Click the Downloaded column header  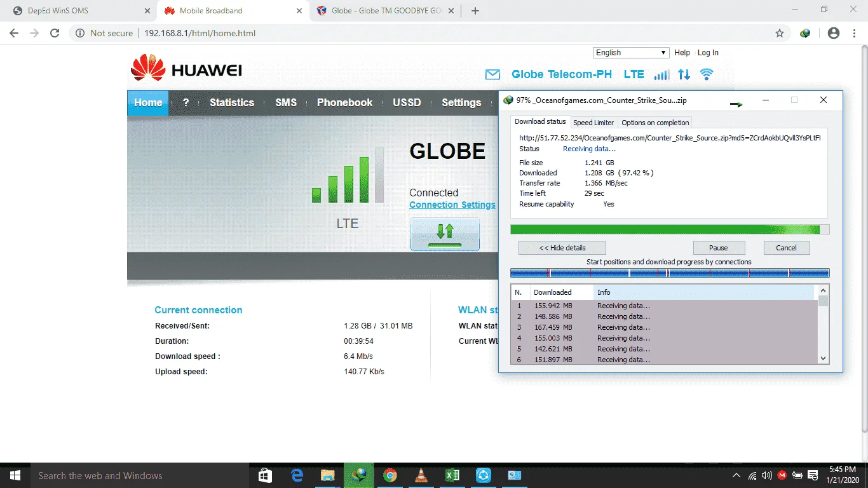tap(562, 292)
